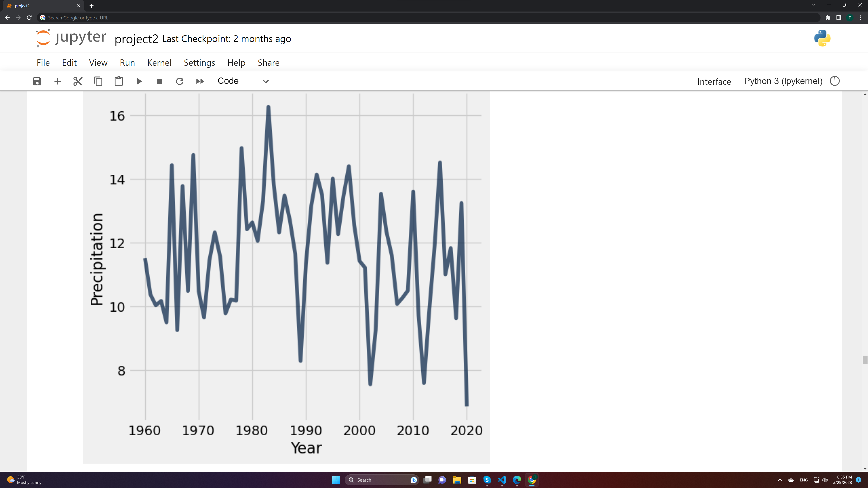The image size is (868, 488).
Task: Open Visual Studio Code from the taskbar
Action: point(502,480)
